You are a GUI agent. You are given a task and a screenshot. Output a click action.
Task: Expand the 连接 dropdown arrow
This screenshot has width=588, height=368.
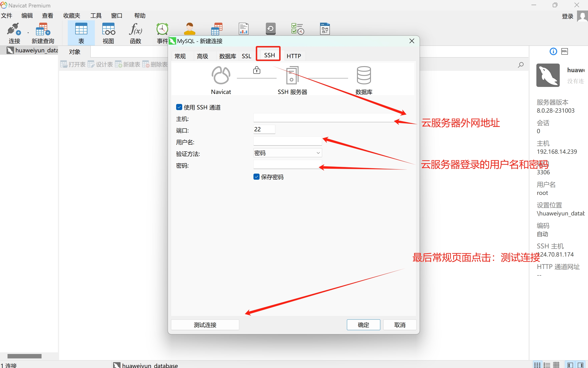(x=28, y=33)
